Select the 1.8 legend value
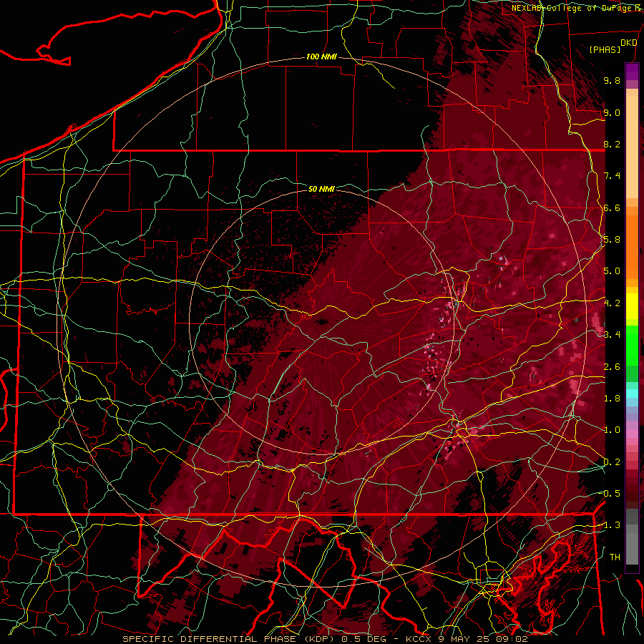 (612, 399)
